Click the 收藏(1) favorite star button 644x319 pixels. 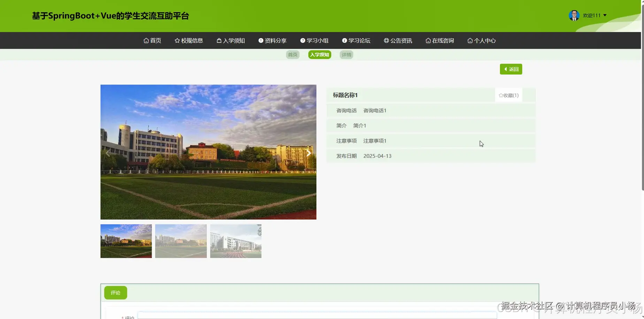coord(508,95)
